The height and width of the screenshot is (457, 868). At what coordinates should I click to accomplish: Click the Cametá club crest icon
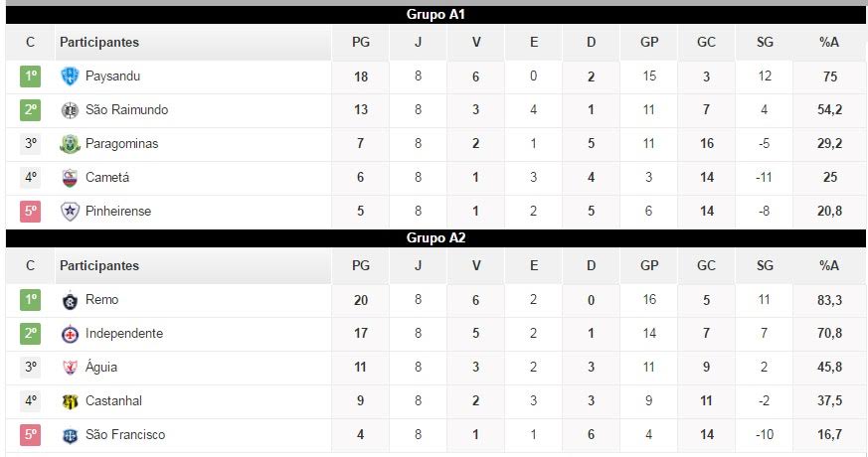pos(70,178)
